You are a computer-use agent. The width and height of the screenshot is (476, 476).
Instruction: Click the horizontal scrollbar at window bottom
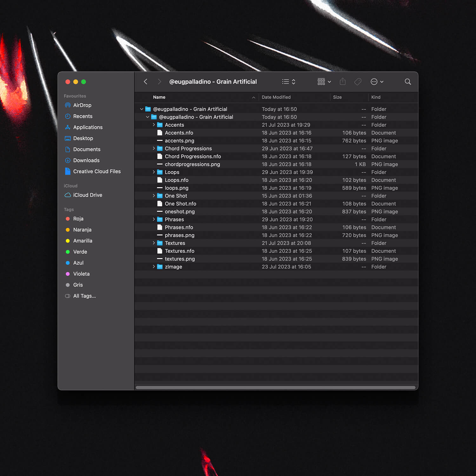tap(275, 387)
